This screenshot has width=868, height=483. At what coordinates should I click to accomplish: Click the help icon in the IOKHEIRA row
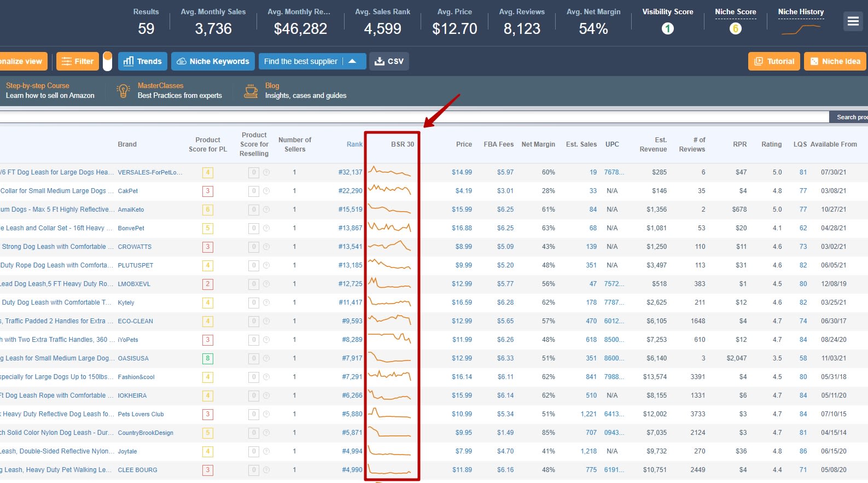[x=266, y=395]
